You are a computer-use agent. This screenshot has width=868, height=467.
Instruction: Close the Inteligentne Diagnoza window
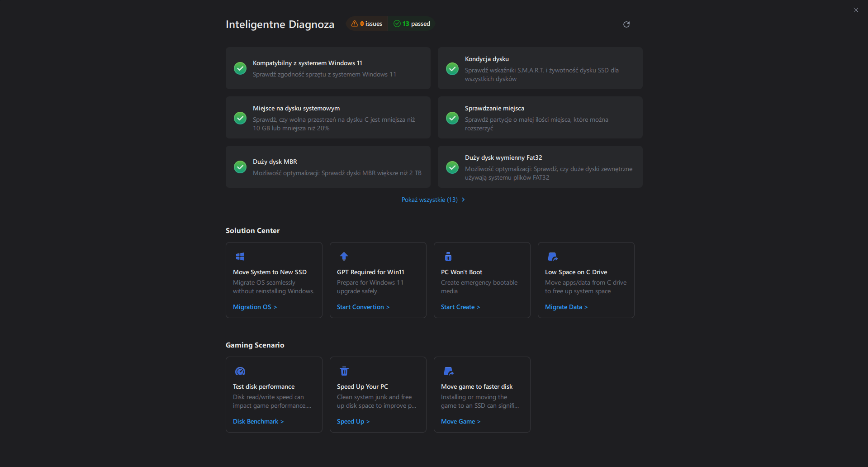[x=856, y=10]
